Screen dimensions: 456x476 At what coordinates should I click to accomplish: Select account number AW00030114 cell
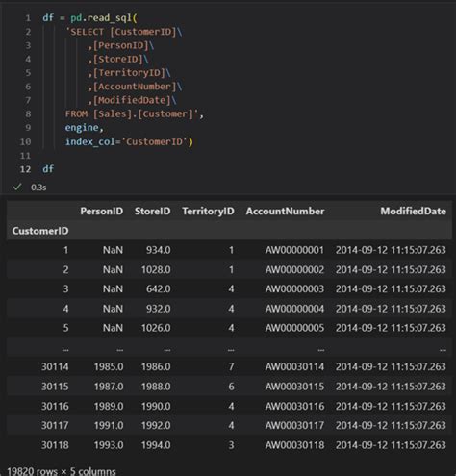(294, 366)
